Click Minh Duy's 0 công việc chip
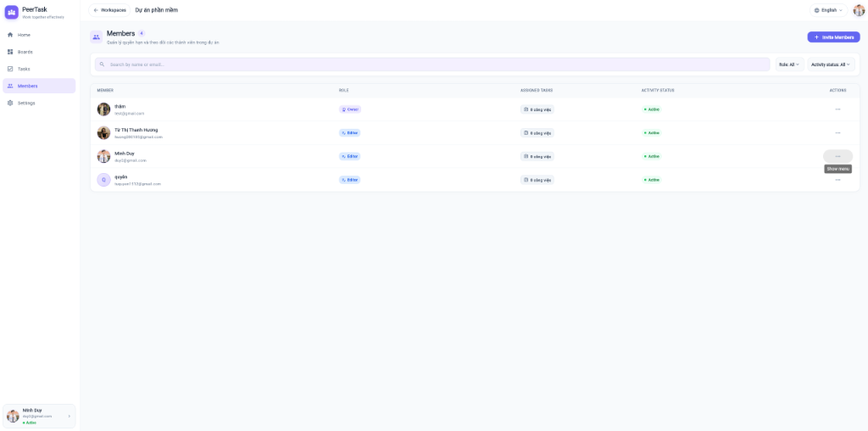Viewport: 868px width, 431px height. tap(537, 156)
